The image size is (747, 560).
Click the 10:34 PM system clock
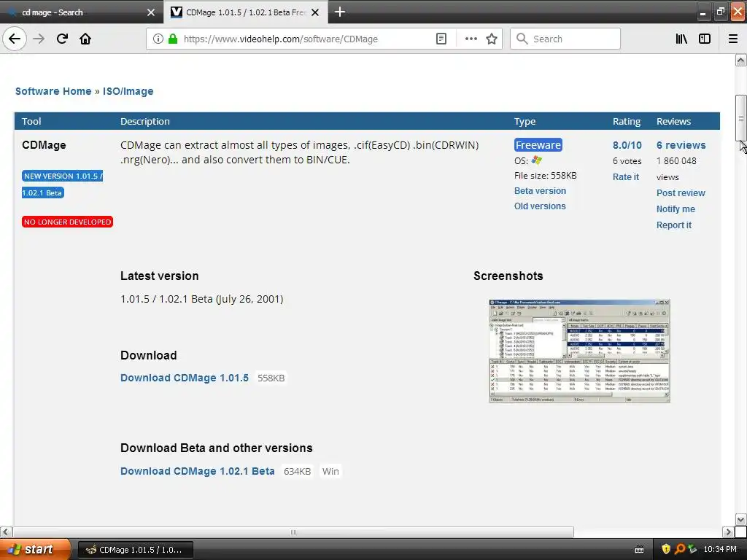click(x=720, y=550)
